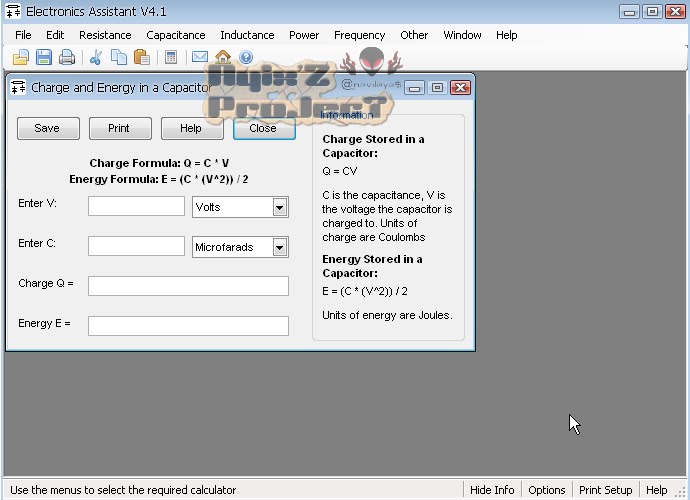Click the Print button in calculator
Screen dimensions: 690x500
click(x=120, y=128)
